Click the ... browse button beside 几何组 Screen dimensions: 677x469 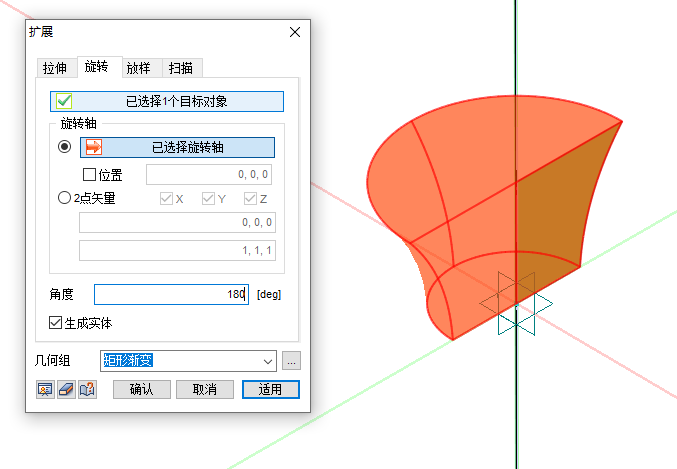pyautogui.click(x=291, y=361)
